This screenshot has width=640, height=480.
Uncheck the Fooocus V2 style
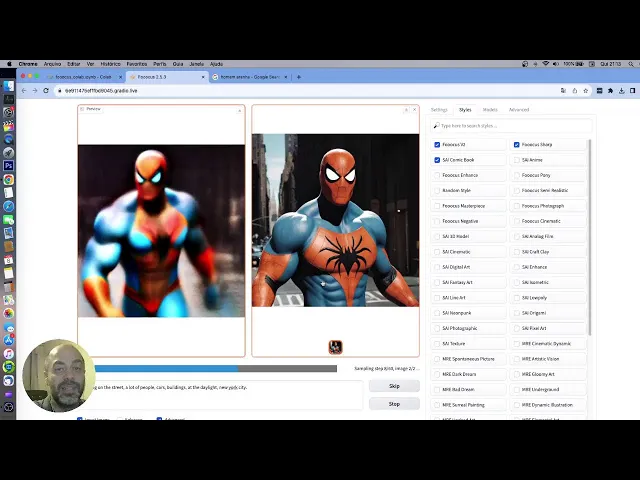tap(437, 144)
